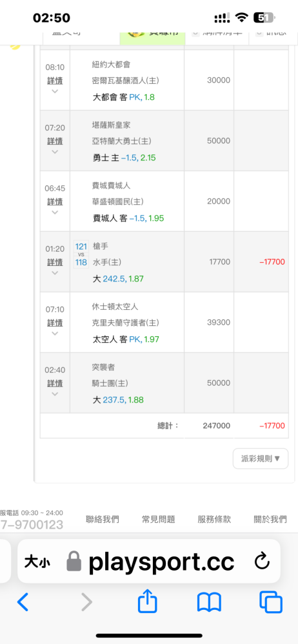Open 詳情 for 06:45 費城費城人 game
298x644 pixels.
pyautogui.click(x=55, y=202)
